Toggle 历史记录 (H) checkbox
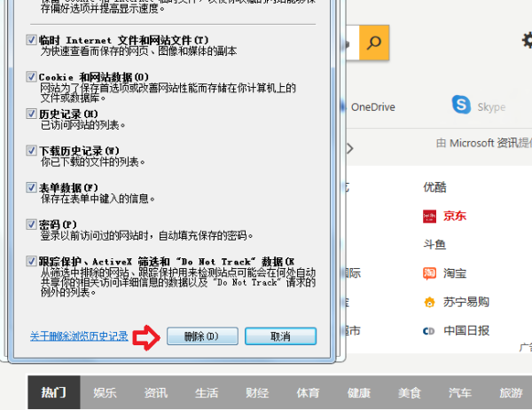 [x=31, y=114]
